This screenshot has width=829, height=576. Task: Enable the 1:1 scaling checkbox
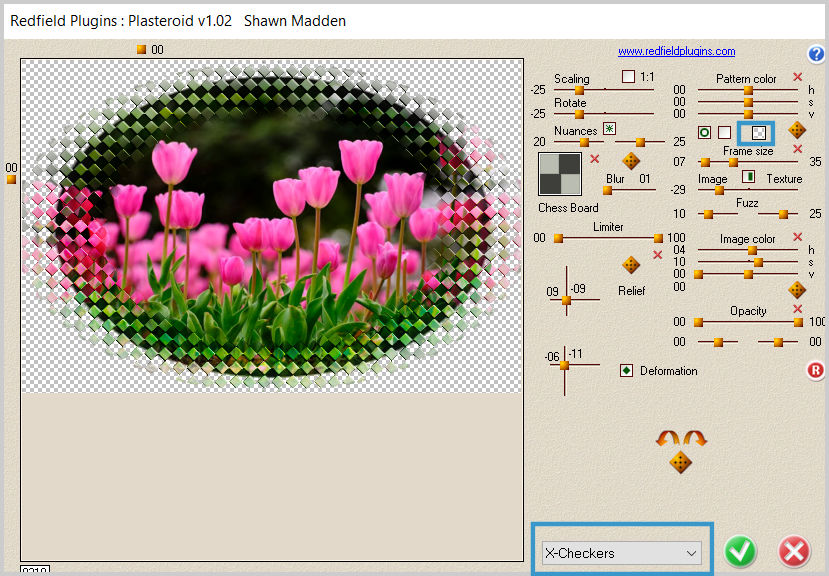click(x=628, y=77)
